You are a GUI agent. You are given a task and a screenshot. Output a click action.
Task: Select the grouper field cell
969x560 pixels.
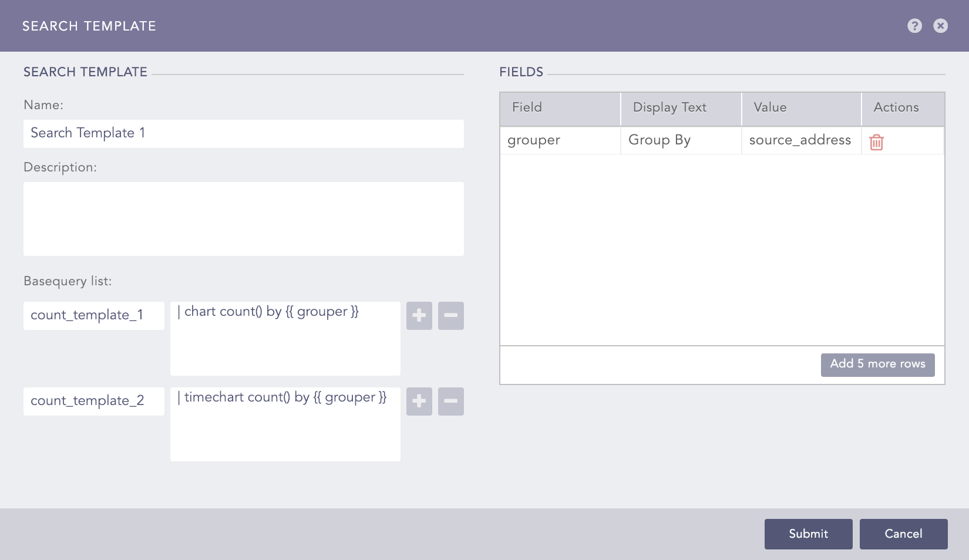(x=560, y=141)
